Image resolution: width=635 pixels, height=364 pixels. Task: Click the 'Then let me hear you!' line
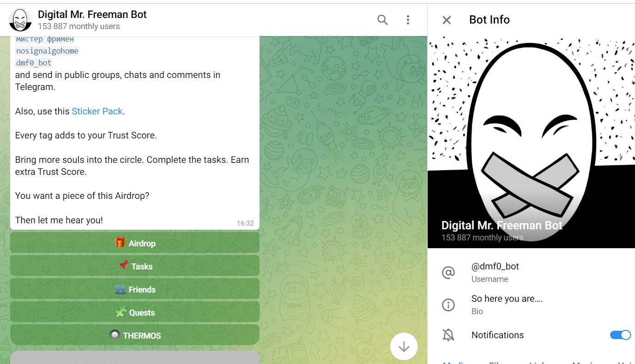pyautogui.click(x=59, y=220)
